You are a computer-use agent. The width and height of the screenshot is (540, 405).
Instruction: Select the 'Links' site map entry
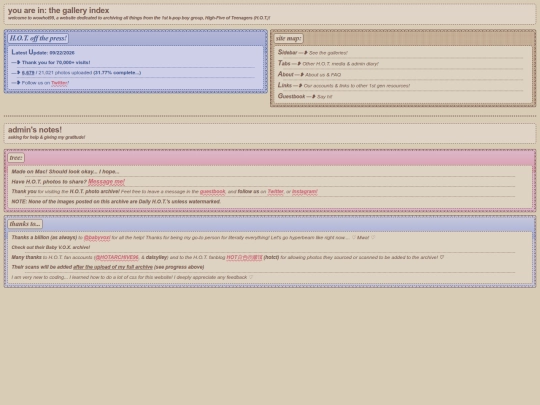click(285, 85)
